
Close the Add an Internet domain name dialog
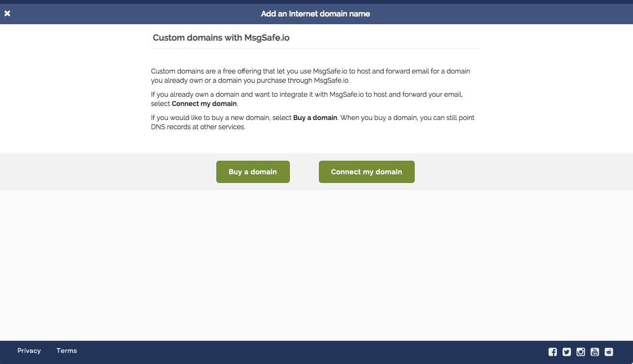[7, 14]
